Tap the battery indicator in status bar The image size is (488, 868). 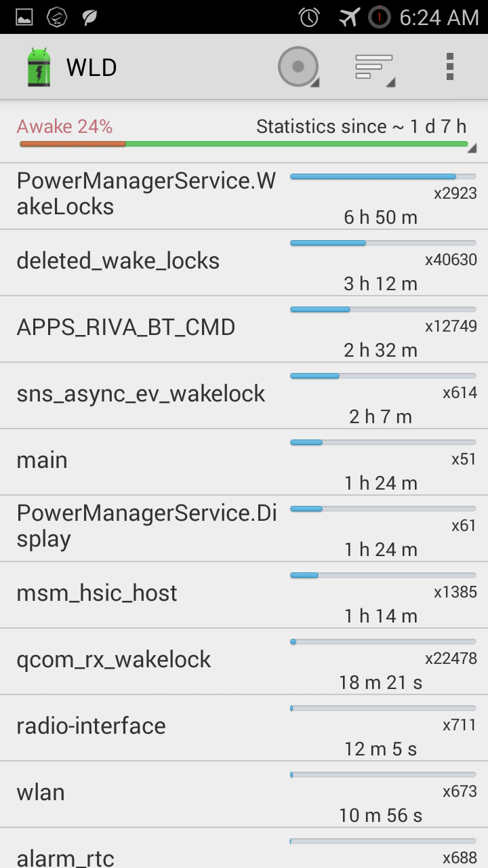click(380, 17)
